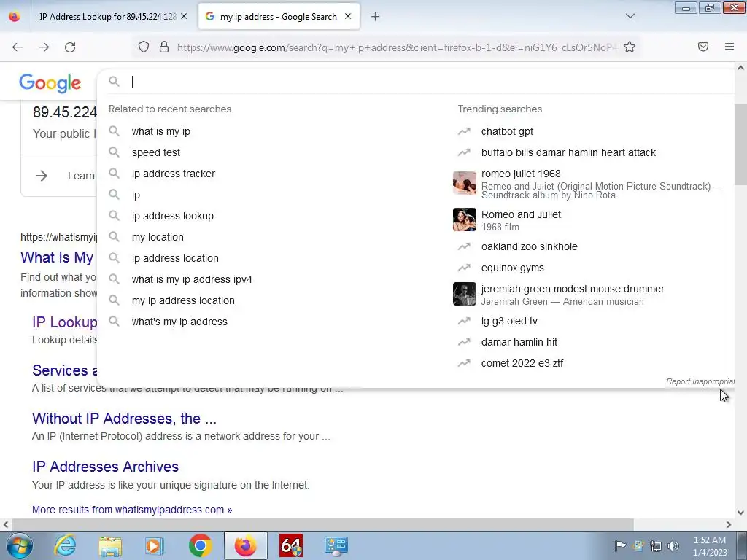Click the Romeo and Juliet soundtrack thumbnail
747x560 pixels.
(465, 183)
